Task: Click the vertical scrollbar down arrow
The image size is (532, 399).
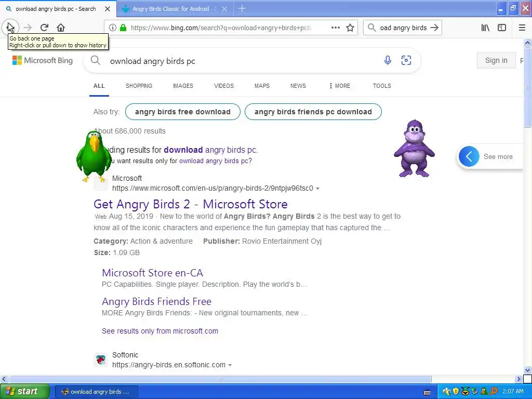Action: point(527,370)
